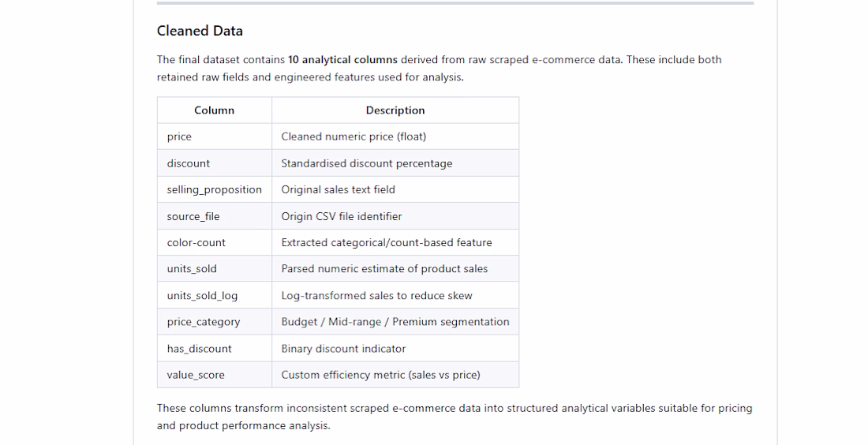Click the units_sold table cell
The width and height of the screenshot is (868, 445).
click(x=214, y=269)
